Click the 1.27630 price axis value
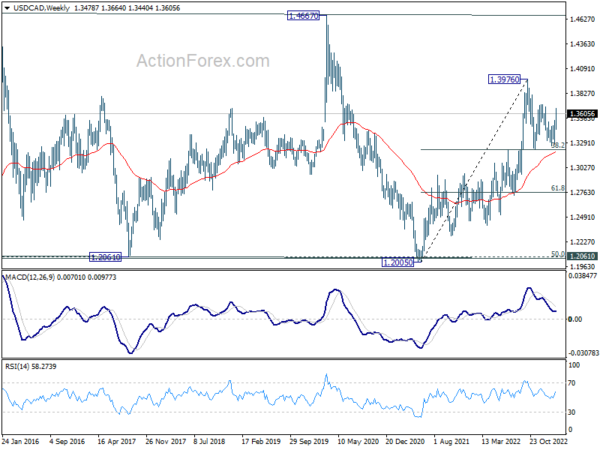Screen dimensions: 600x450 (583, 192)
